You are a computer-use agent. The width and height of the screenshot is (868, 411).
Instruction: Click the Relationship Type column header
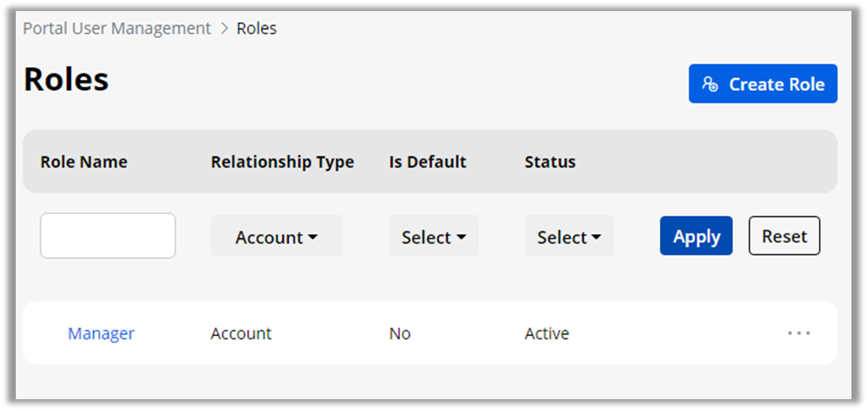click(282, 162)
